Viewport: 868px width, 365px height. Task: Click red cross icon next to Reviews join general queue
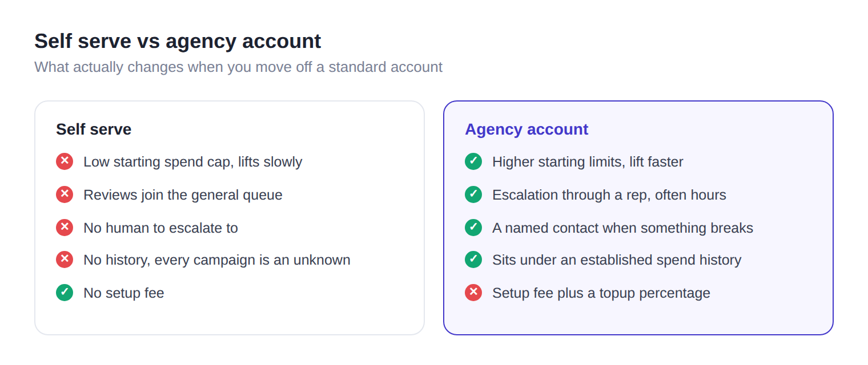pyautogui.click(x=65, y=194)
